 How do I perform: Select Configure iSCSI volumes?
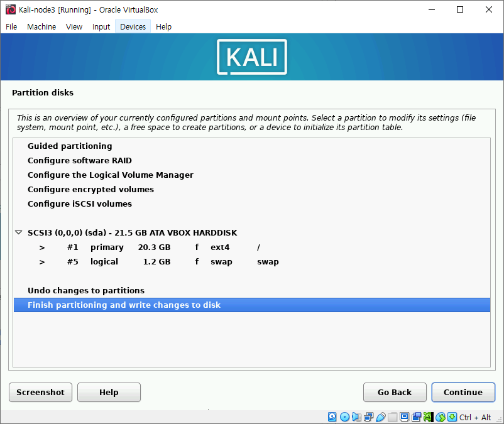pos(252,204)
